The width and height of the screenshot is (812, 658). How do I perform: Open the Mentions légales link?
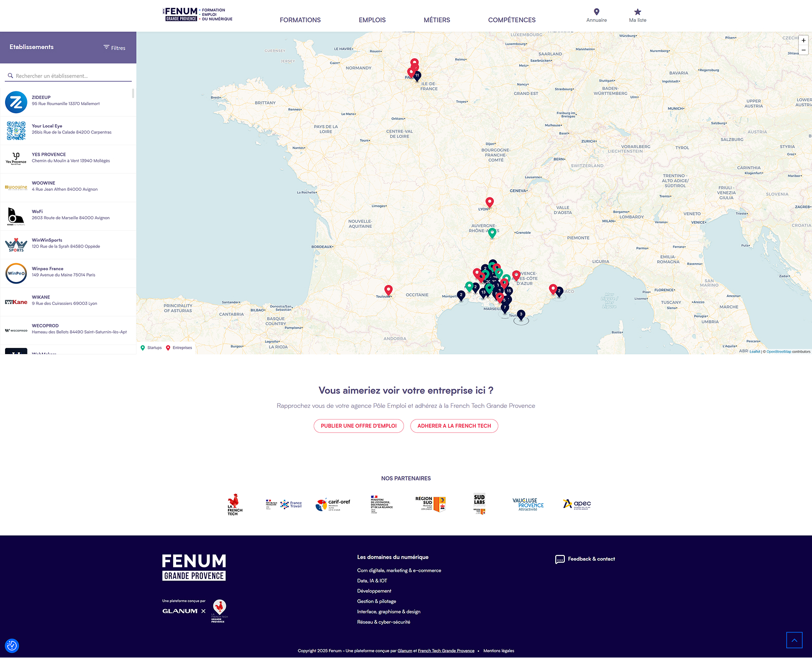[x=498, y=651]
